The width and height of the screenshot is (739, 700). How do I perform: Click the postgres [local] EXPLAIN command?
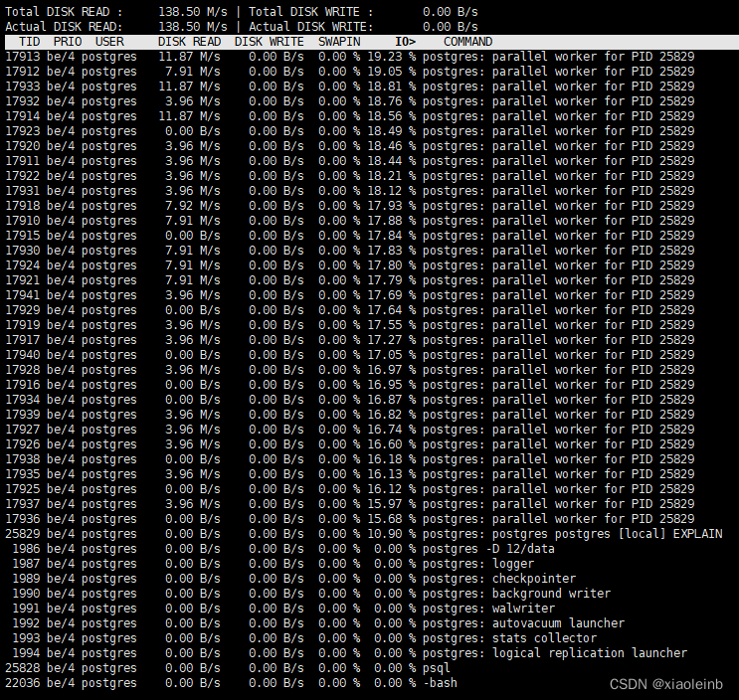point(572,534)
